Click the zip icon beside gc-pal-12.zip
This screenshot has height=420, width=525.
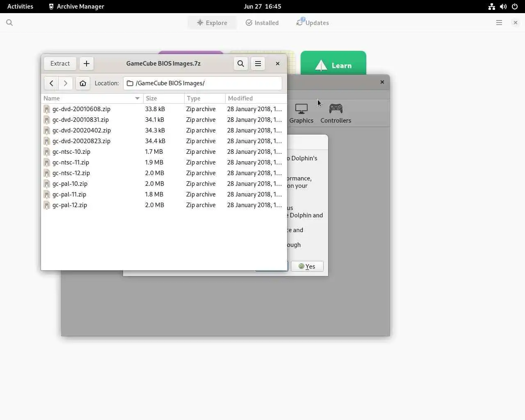tap(47, 205)
